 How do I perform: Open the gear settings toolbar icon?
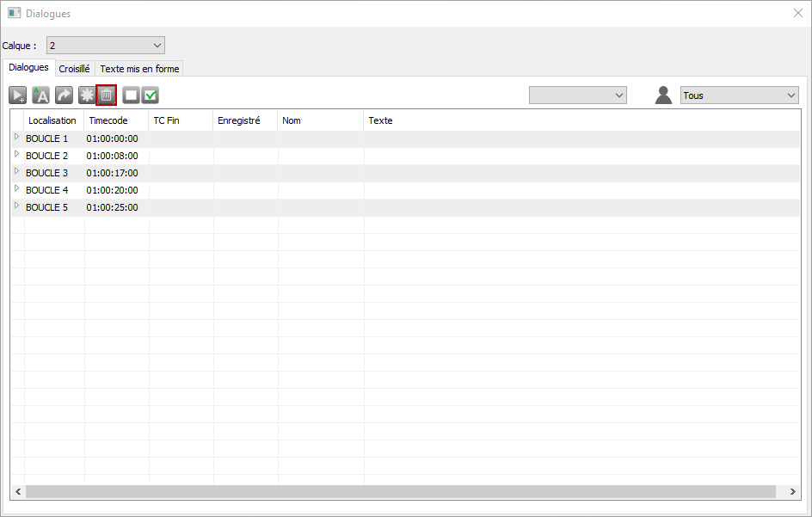pos(87,95)
